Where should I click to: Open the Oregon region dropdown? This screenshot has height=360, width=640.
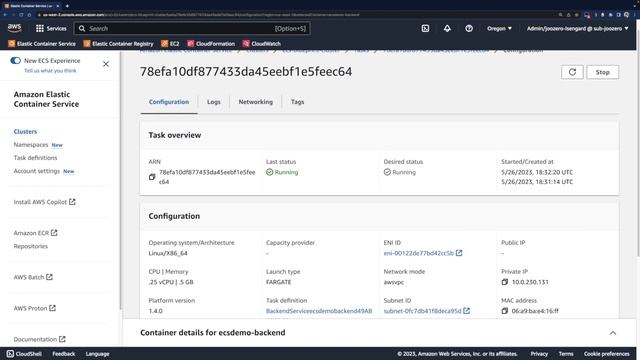499,28
